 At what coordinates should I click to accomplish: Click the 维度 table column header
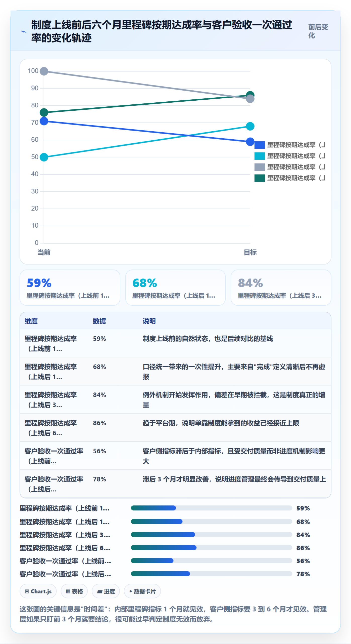[31, 321]
